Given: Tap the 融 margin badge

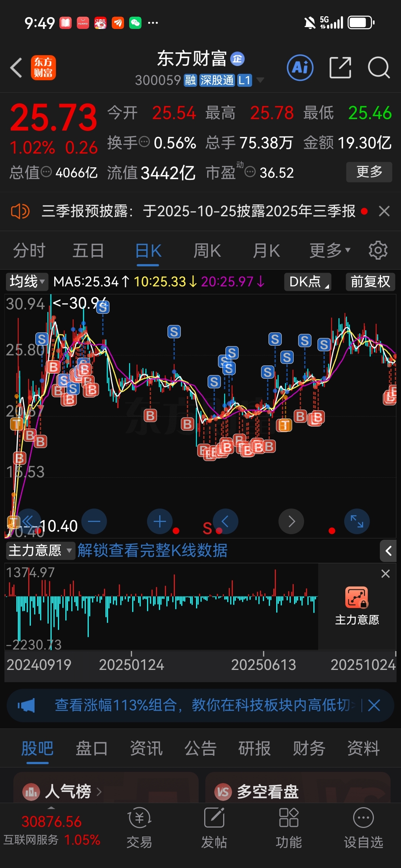Looking at the screenshot, I should pyautogui.click(x=190, y=80).
